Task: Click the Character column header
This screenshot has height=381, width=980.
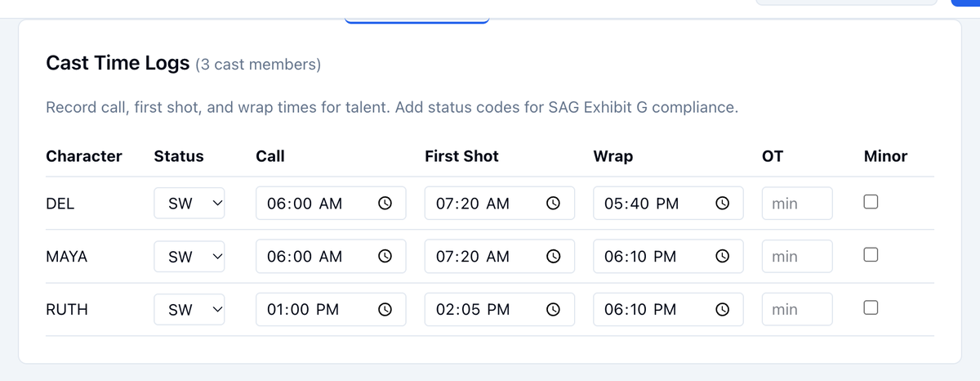Action: (84, 156)
